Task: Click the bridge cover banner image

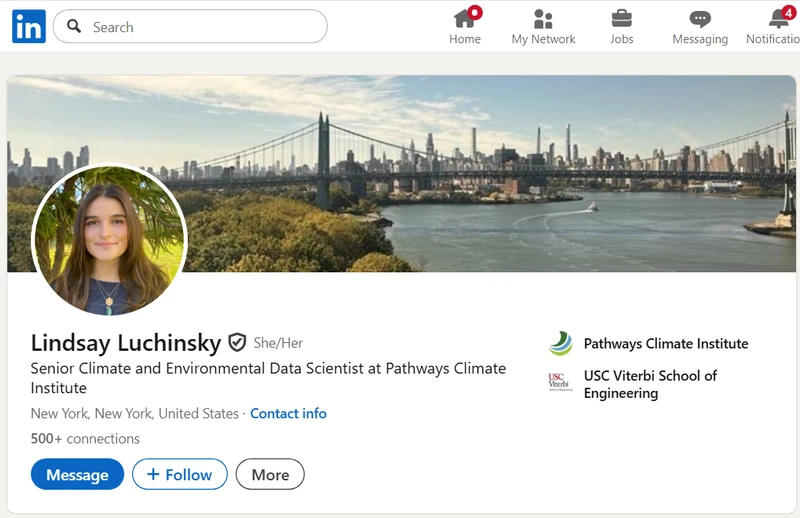Action: coord(500,170)
